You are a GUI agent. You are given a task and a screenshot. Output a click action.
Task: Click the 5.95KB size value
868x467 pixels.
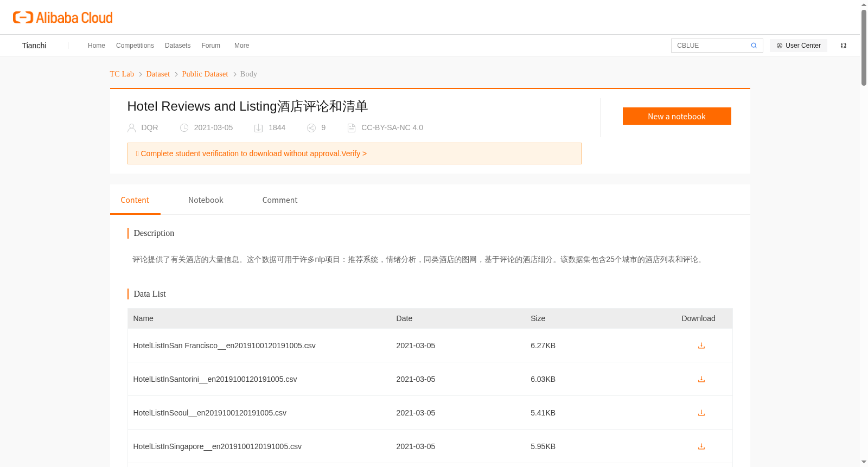[x=543, y=446]
